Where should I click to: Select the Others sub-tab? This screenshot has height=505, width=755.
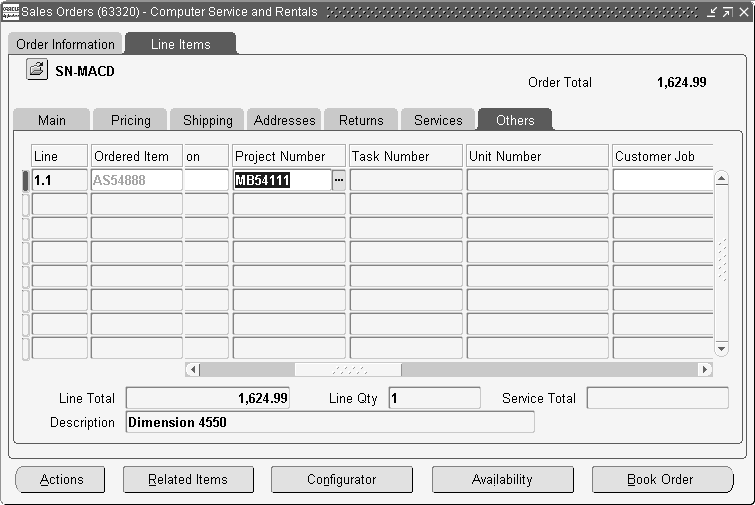(x=515, y=119)
